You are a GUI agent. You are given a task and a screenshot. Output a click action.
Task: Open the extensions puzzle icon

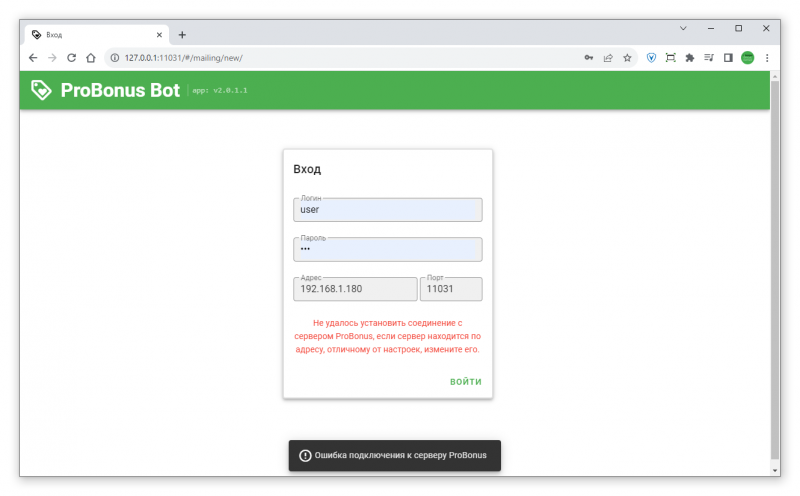point(690,58)
